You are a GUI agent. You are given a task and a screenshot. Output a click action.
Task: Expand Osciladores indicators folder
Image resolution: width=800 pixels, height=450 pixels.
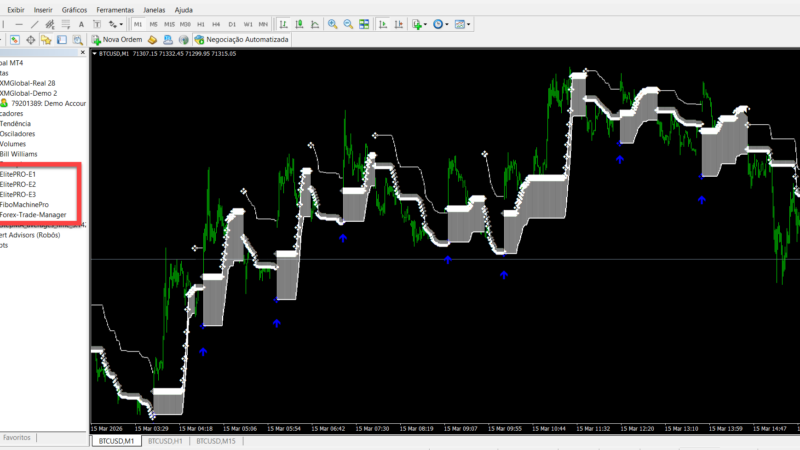click(17, 134)
